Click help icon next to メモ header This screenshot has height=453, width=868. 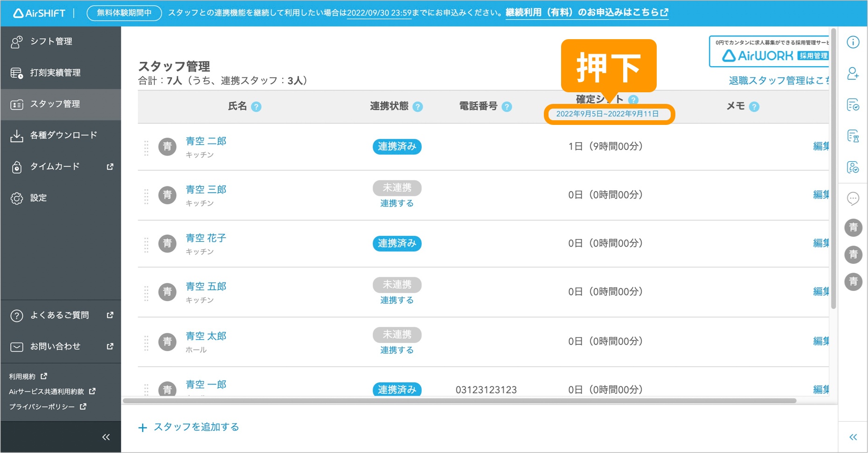click(x=754, y=107)
